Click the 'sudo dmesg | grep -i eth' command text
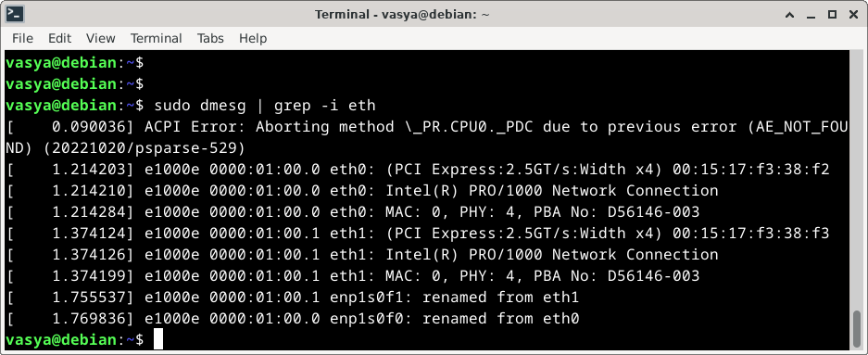Viewport: 868px width, 355px height. click(x=265, y=106)
